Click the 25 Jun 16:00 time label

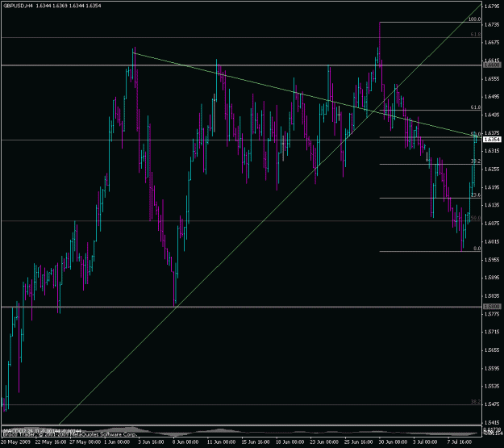click(x=359, y=442)
